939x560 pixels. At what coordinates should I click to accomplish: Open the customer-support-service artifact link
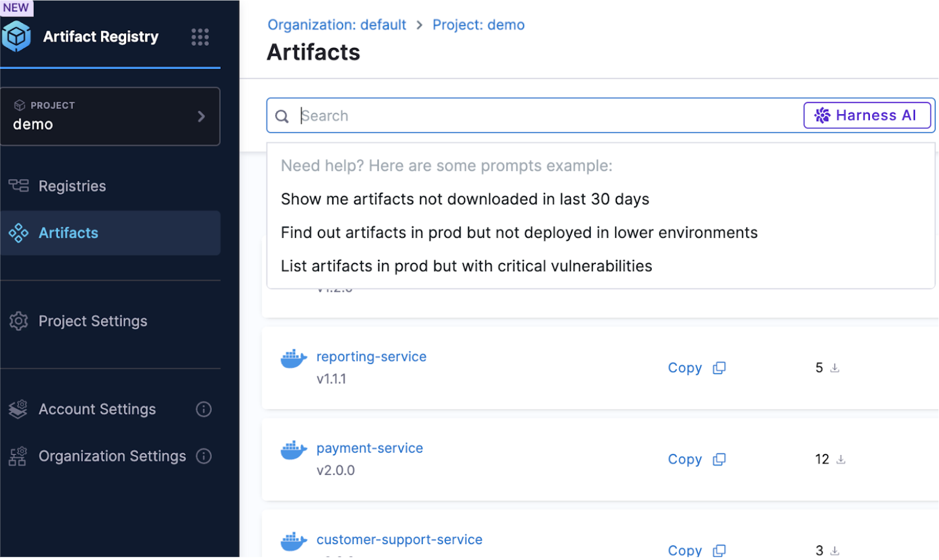[x=399, y=539]
